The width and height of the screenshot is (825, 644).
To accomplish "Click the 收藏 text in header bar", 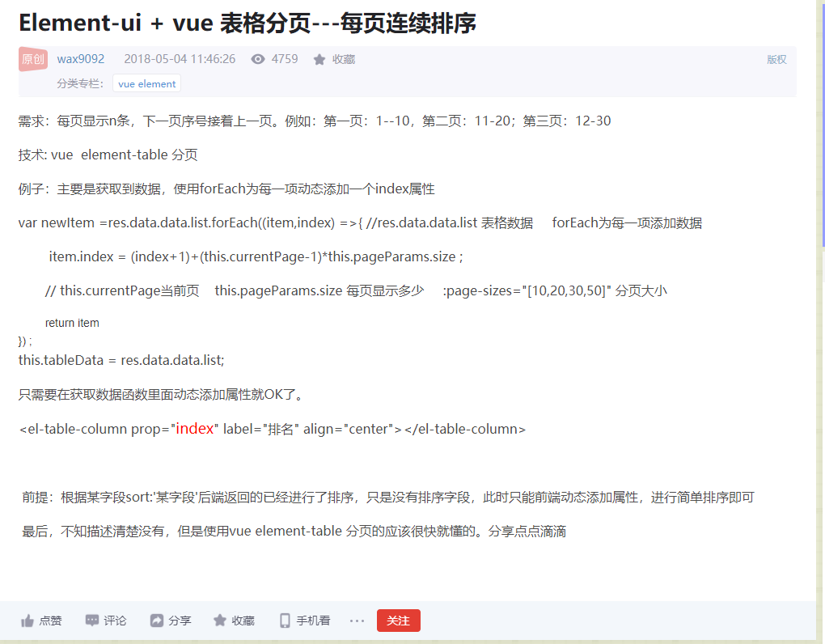I will tap(344, 59).
